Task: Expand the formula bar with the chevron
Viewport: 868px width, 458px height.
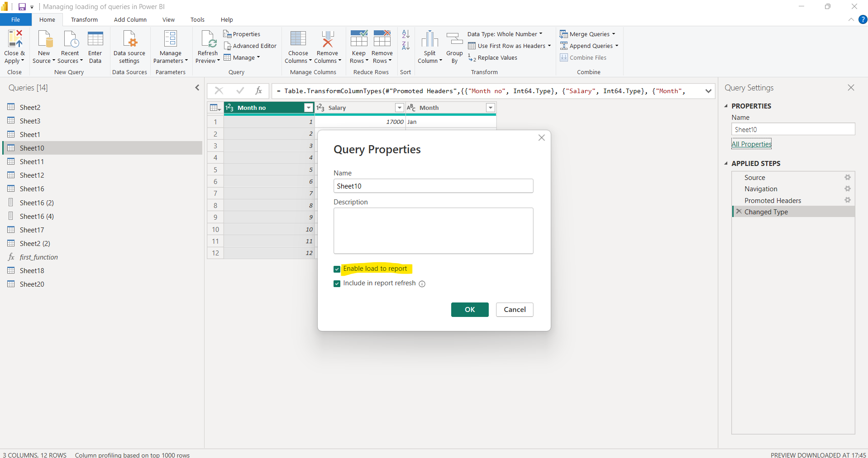Action: pos(708,91)
